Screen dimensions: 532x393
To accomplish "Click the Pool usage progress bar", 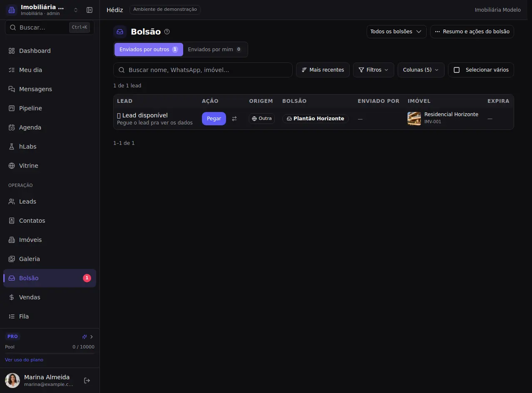I will (50, 353).
